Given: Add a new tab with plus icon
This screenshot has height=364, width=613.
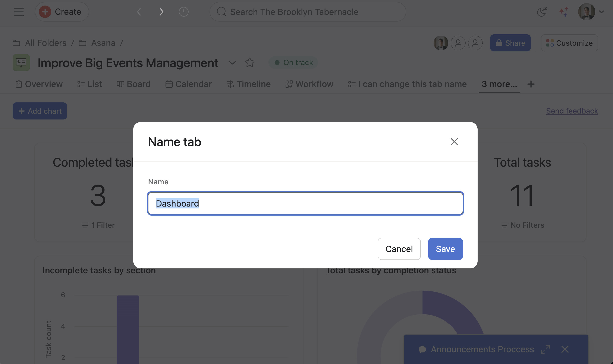Looking at the screenshot, I should (531, 84).
